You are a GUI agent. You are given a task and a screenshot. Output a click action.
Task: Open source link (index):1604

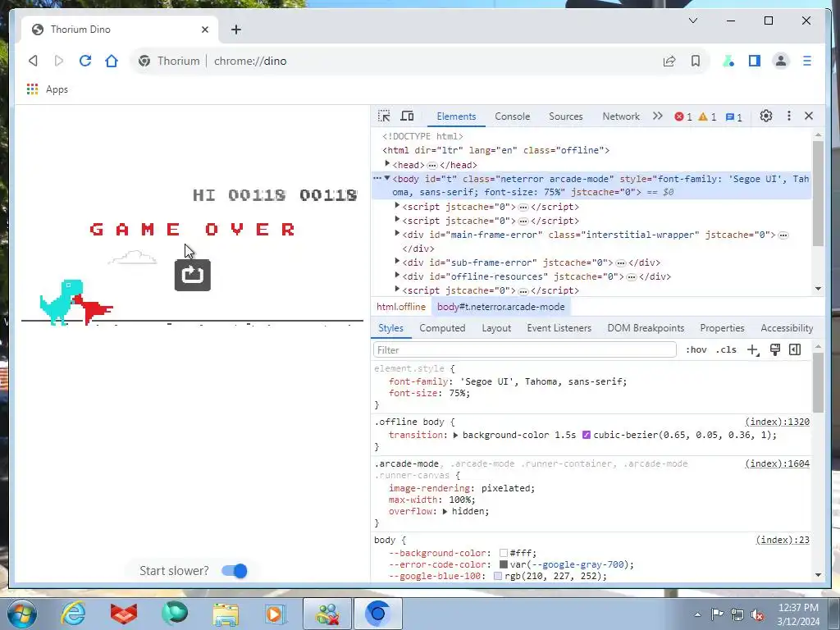(777, 463)
